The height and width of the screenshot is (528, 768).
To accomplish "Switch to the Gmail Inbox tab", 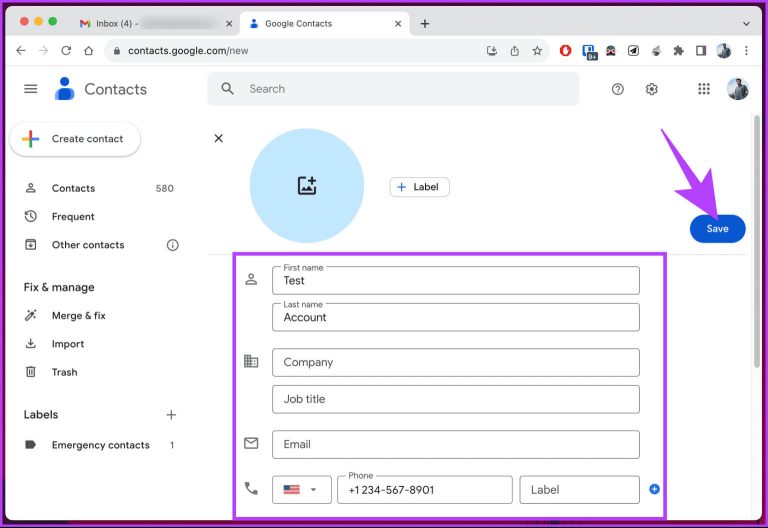I will coord(150,23).
